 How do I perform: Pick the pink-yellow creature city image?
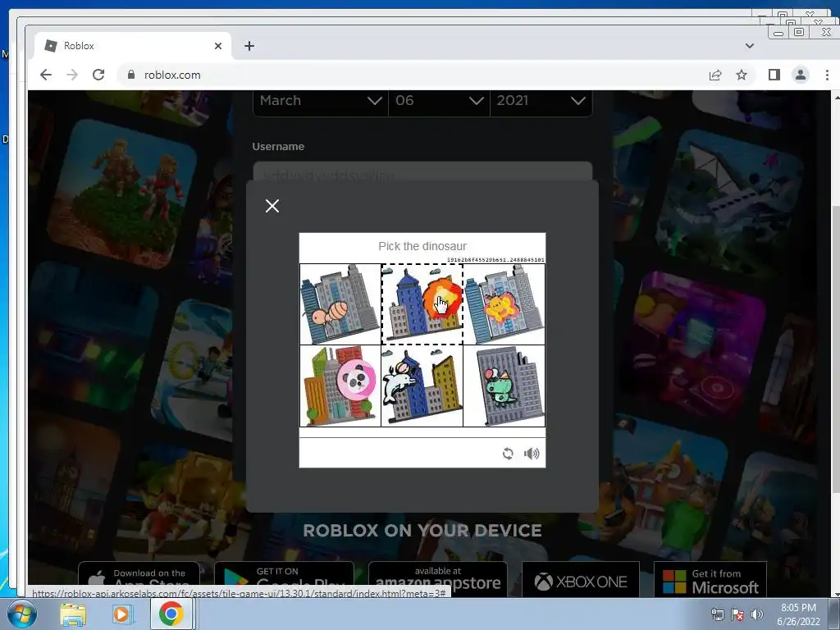504,304
